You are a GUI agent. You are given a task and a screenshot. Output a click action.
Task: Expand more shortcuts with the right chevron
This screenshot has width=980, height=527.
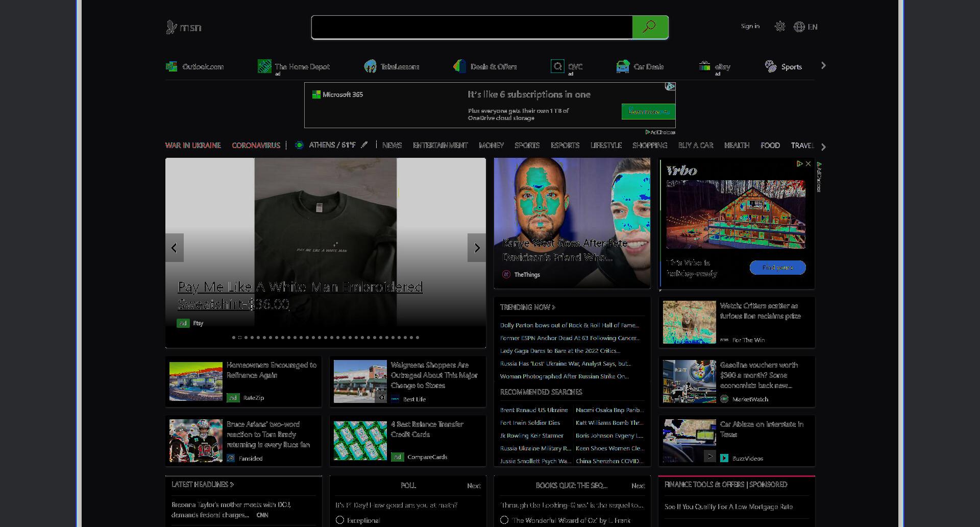[823, 65]
